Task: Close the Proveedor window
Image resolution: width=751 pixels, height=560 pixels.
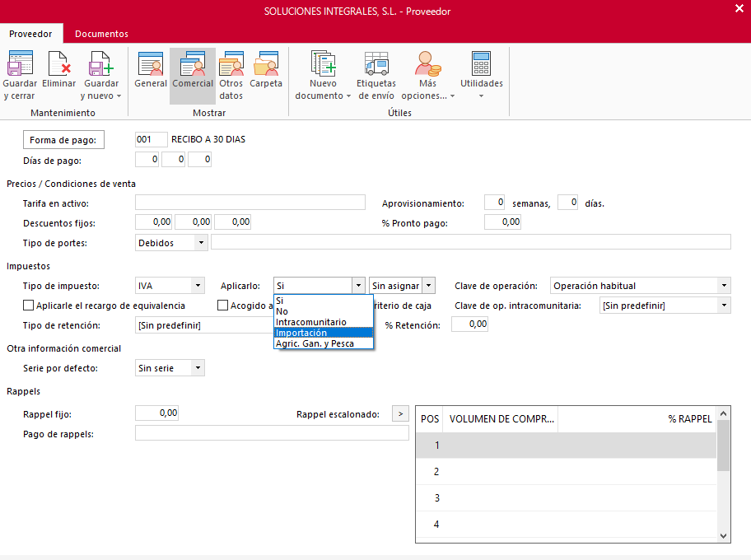Action: tap(739, 8)
